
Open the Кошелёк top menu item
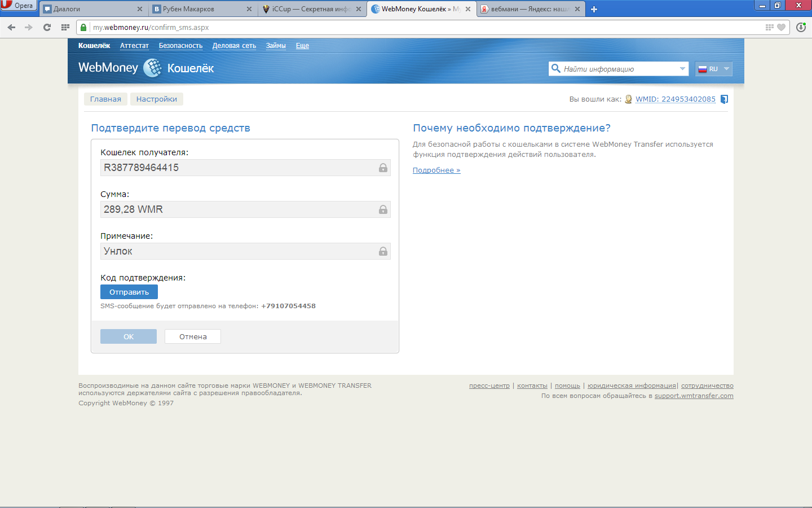pos(94,46)
